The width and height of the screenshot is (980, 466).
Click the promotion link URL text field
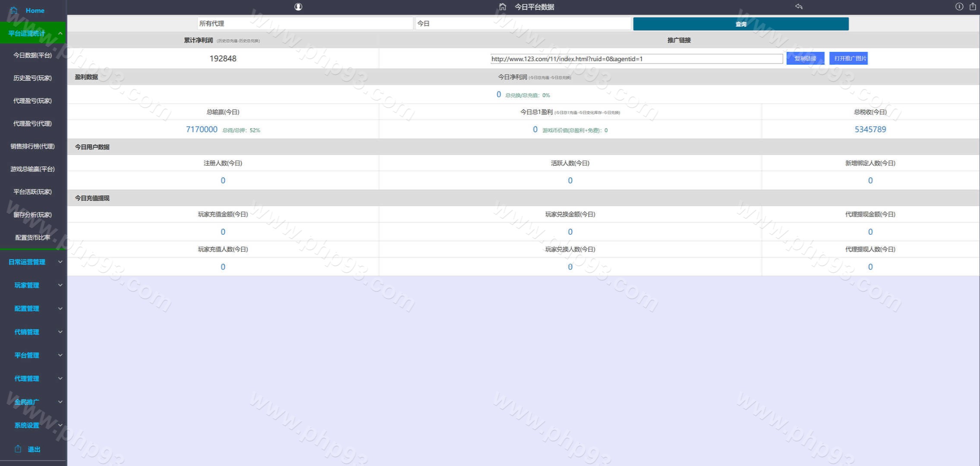[x=636, y=59]
